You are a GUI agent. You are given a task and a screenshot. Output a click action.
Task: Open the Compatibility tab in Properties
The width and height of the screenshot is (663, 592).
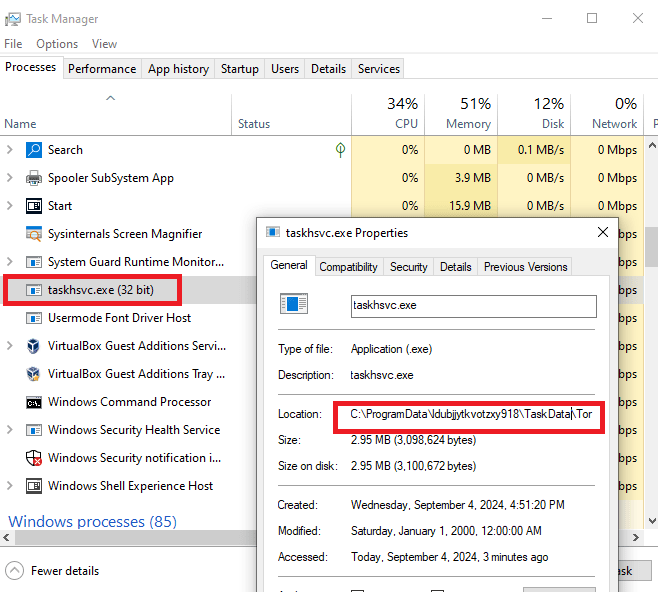(x=348, y=267)
